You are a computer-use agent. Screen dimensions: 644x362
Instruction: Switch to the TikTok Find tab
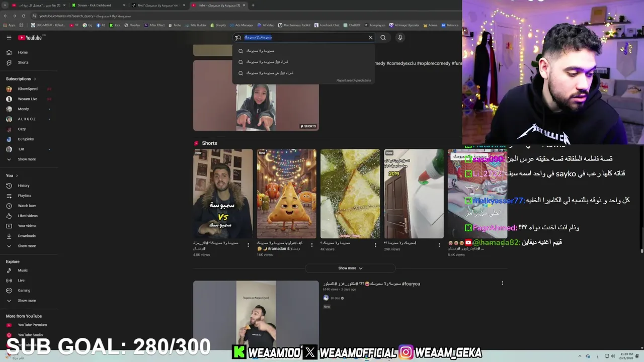tap(158, 5)
